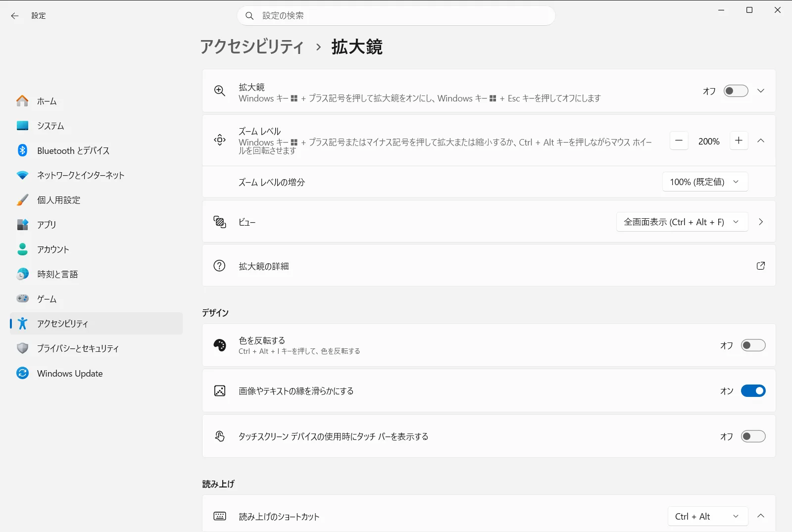
Task: Collapse the 読み上げのショートカット section chevron
Action: point(761,516)
